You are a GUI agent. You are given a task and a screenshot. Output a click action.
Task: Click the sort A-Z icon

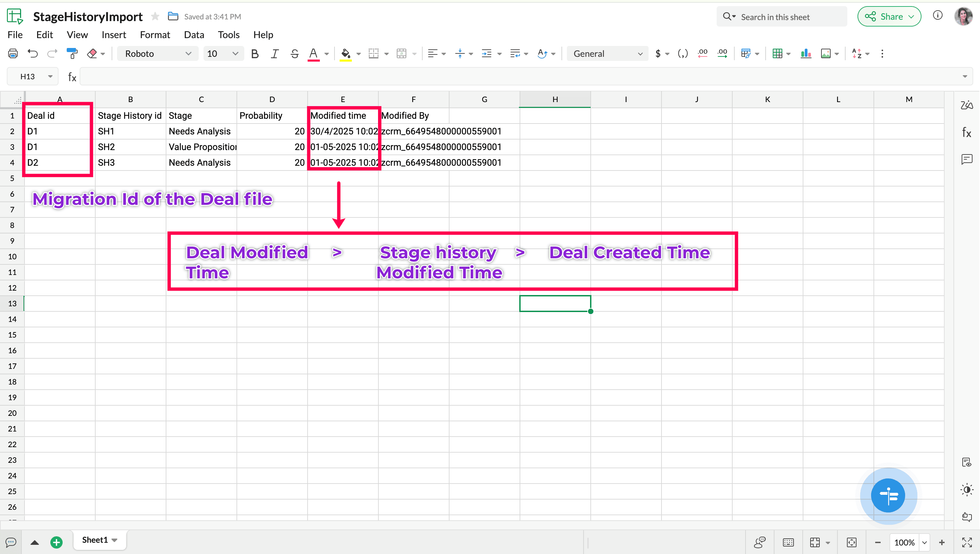click(857, 54)
